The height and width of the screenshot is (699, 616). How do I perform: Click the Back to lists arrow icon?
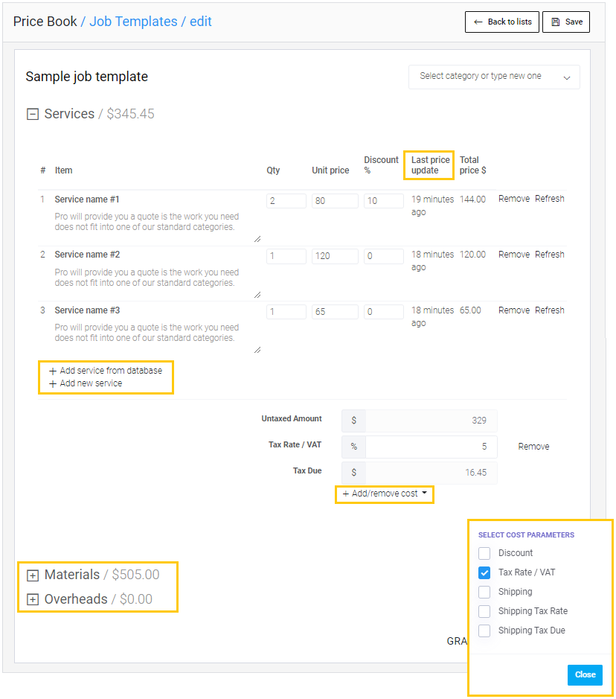pyautogui.click(x=478, y=22)
